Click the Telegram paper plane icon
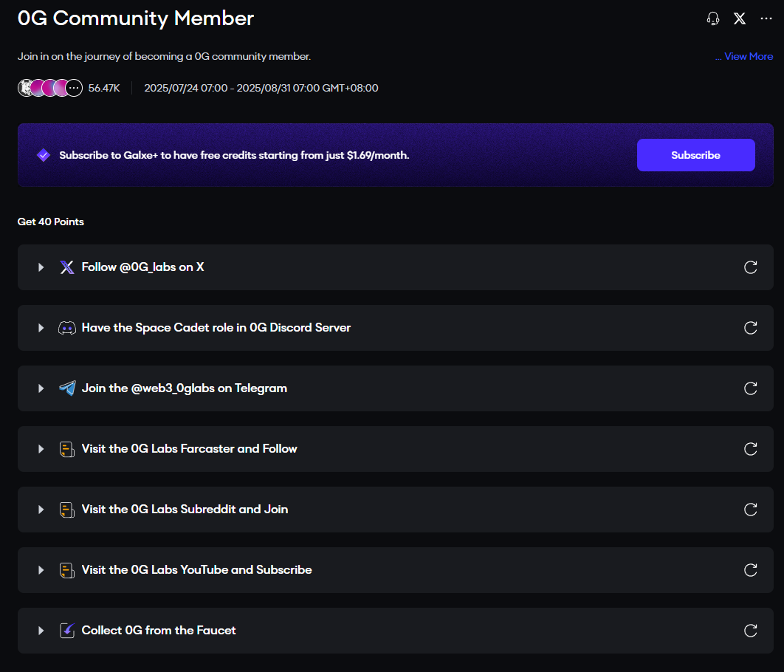The height and width of the screenshot is (672, 784). coord(67,388)
